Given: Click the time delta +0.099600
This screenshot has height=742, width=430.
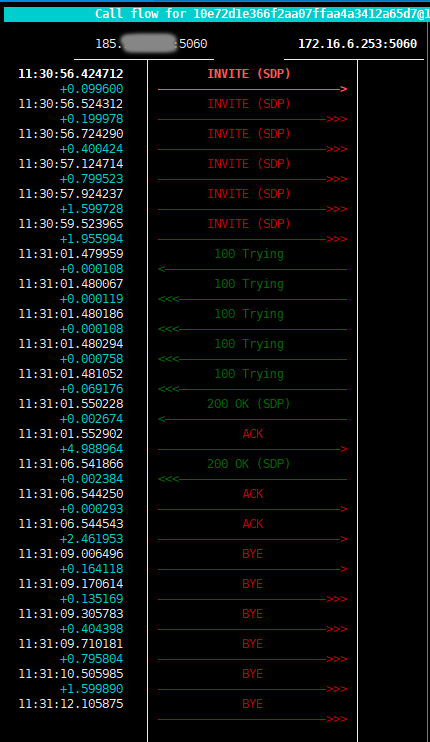Looking at the screenshot, I should coord(91,89).
